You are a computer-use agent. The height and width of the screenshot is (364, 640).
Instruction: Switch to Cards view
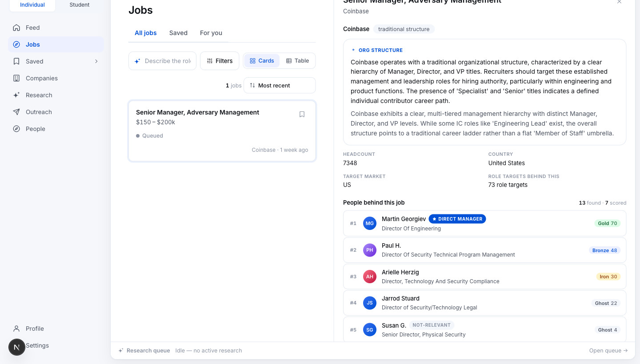point(262,61)
